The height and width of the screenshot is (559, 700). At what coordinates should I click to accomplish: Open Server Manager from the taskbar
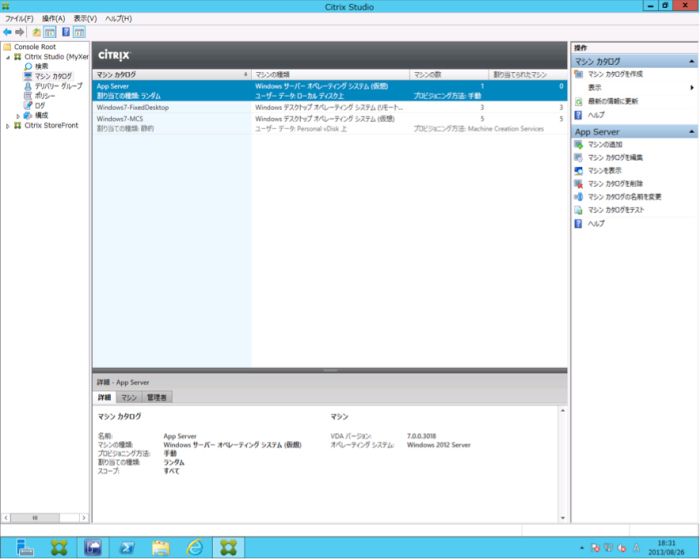click(x=24, y=547)
